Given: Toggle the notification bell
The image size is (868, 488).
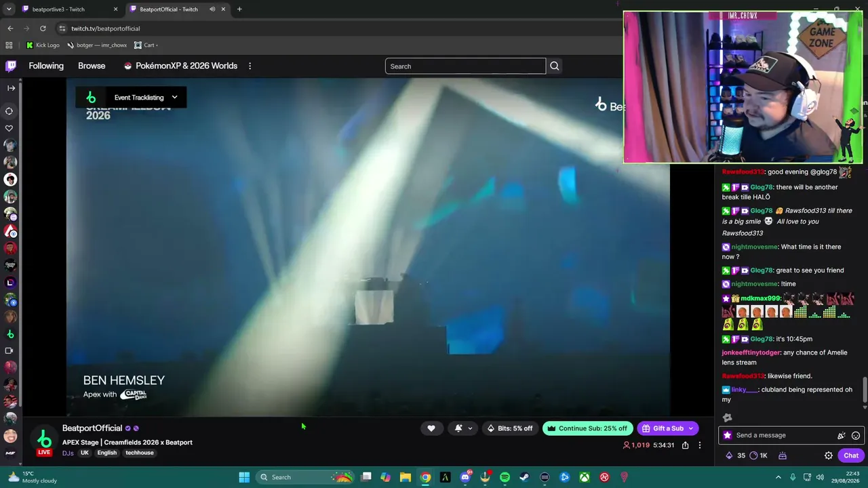Looking at the screenshot, I should click(x=458, y=428).
